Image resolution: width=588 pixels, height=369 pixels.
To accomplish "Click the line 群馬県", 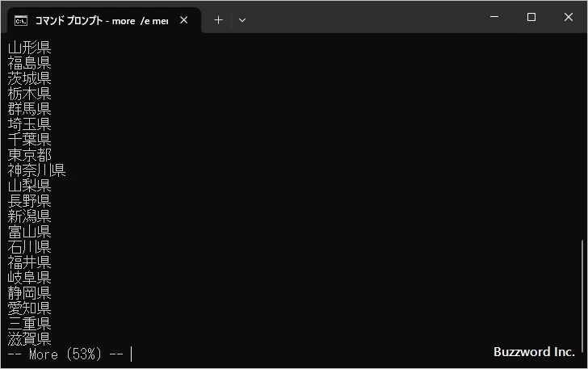I will click(29, 109).
